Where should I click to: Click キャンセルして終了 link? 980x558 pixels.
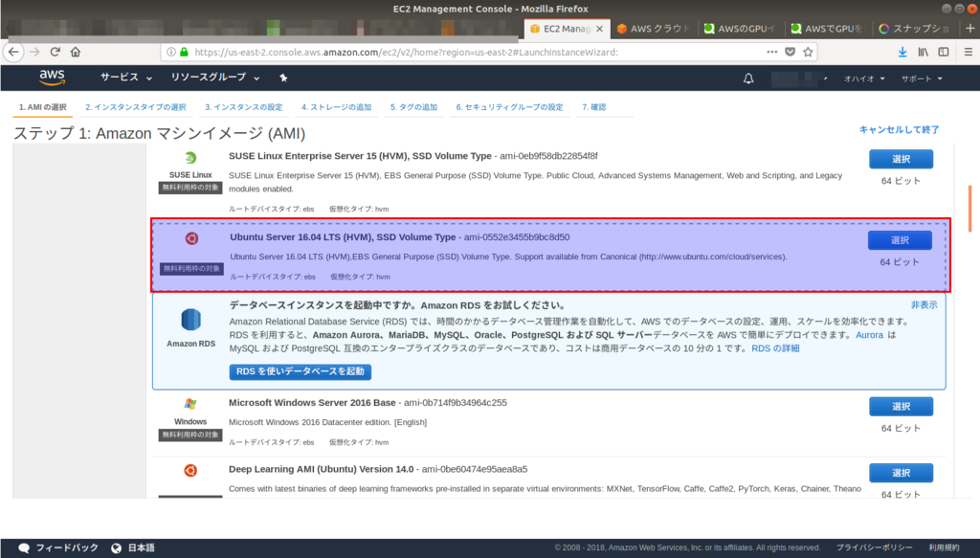coord(899,129)
